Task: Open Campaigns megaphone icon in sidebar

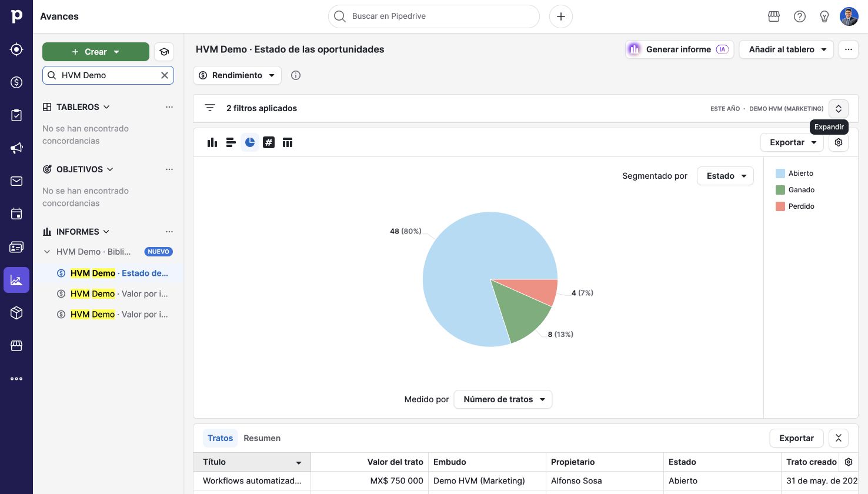Action: (x=16, y=148)
